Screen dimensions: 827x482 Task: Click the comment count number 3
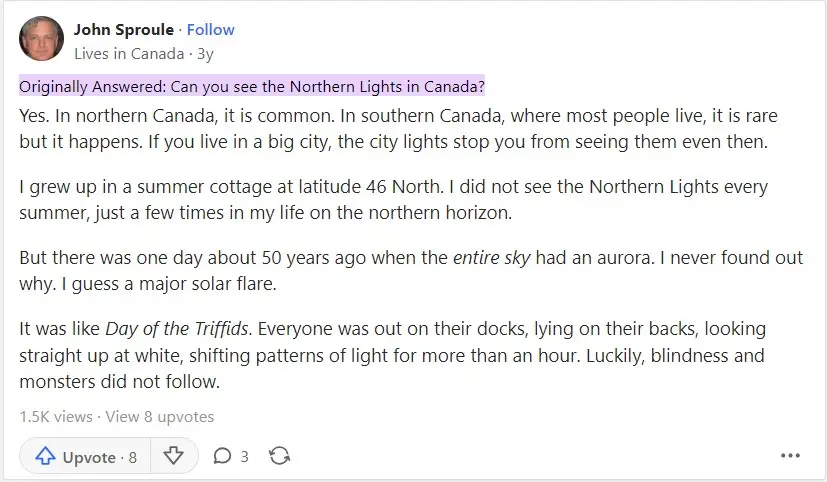tap(244, 456)
